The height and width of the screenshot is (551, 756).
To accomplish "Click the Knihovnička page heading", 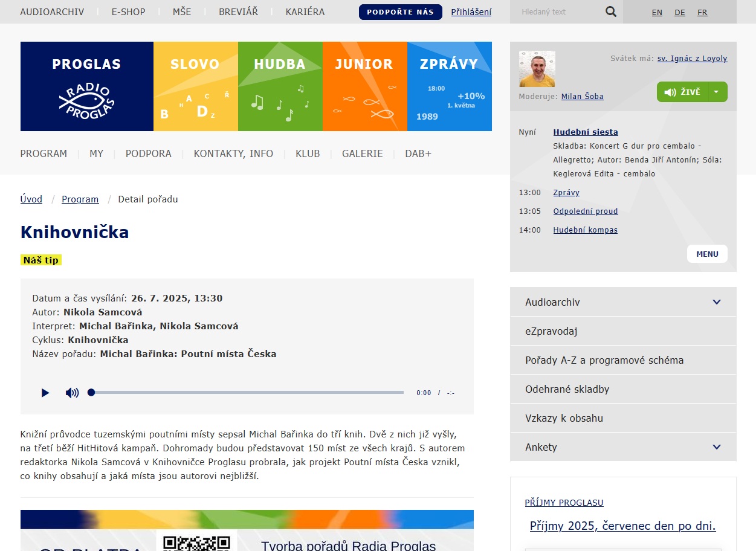I will point(75,232).
